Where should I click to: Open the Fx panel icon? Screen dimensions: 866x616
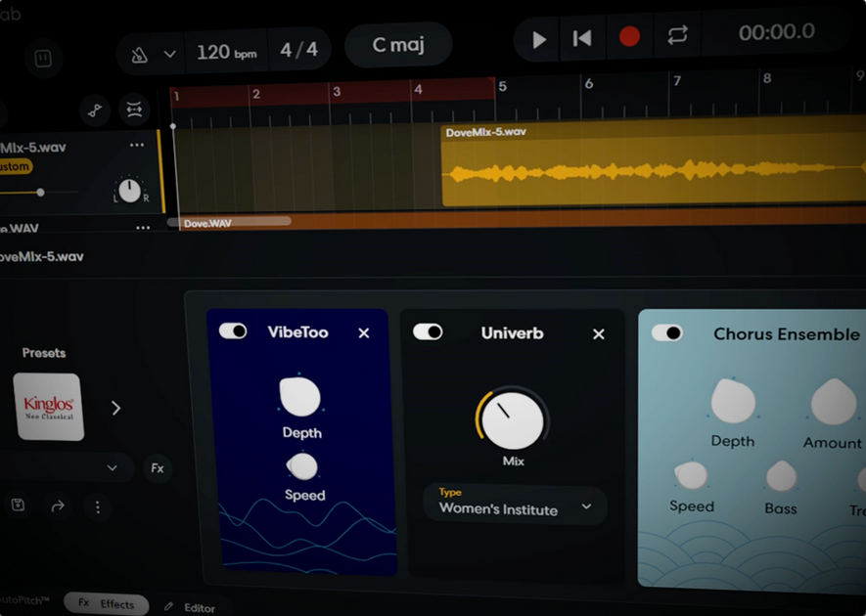[x=157, y=468]
